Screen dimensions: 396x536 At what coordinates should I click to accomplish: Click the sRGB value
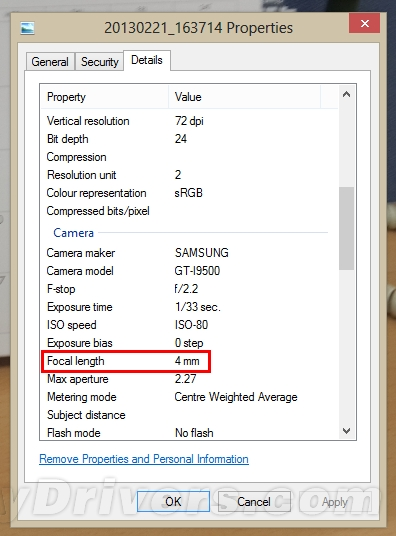(188, 193)
